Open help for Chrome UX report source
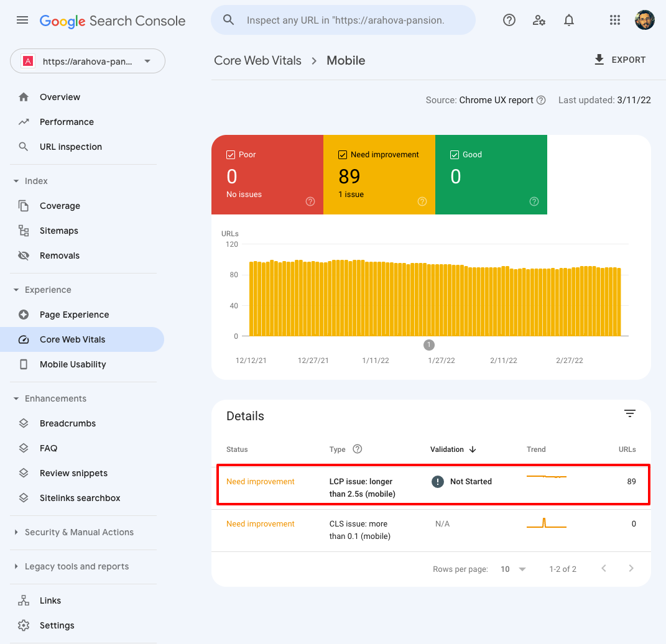This screenshot has height=644, width=666. tap(541, 100)
